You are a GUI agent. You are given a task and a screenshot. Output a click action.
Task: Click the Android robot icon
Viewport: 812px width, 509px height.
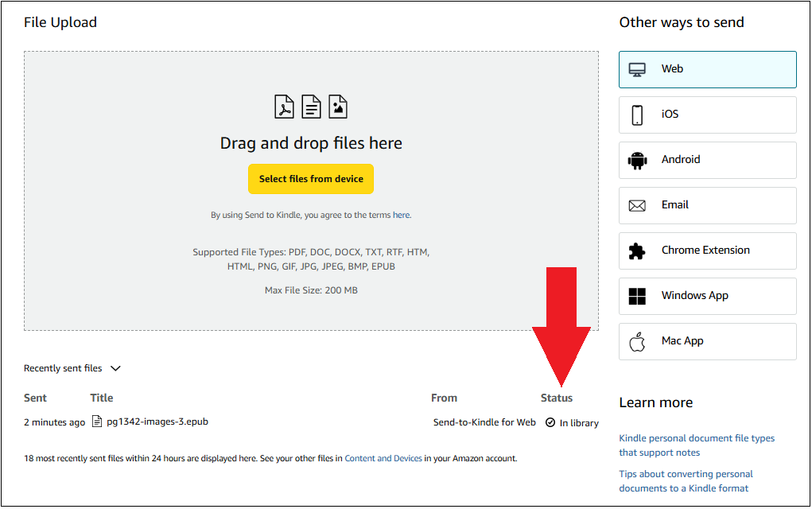coord(637,160)
